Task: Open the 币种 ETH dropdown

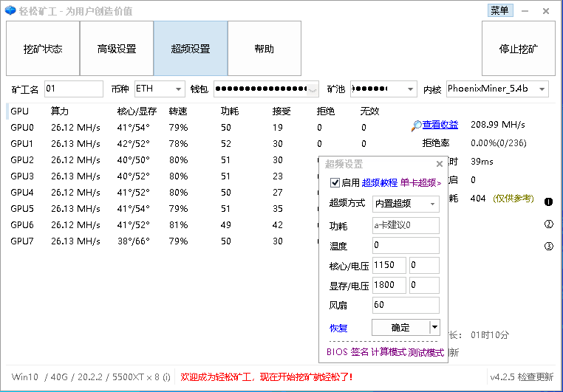Action: tap(159, 89)
